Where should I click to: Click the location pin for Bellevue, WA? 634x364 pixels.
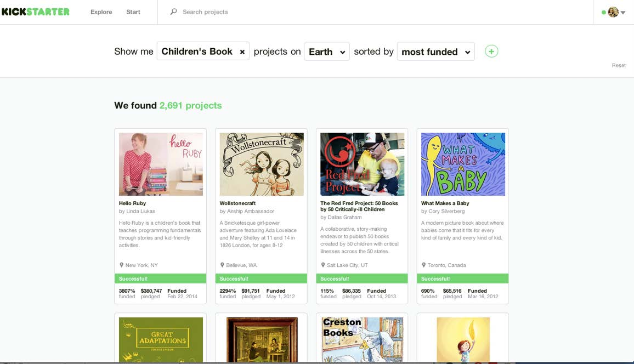click(x=222, y=265)
